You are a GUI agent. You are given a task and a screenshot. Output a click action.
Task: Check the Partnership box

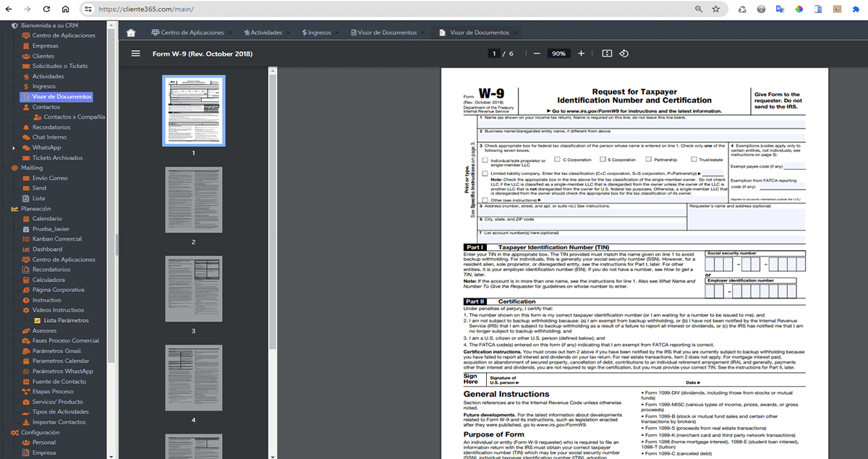[x=649, y=159]
